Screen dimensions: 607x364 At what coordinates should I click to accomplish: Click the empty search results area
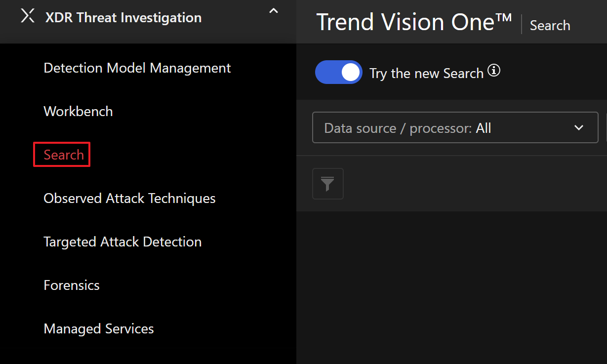point(451,286)
